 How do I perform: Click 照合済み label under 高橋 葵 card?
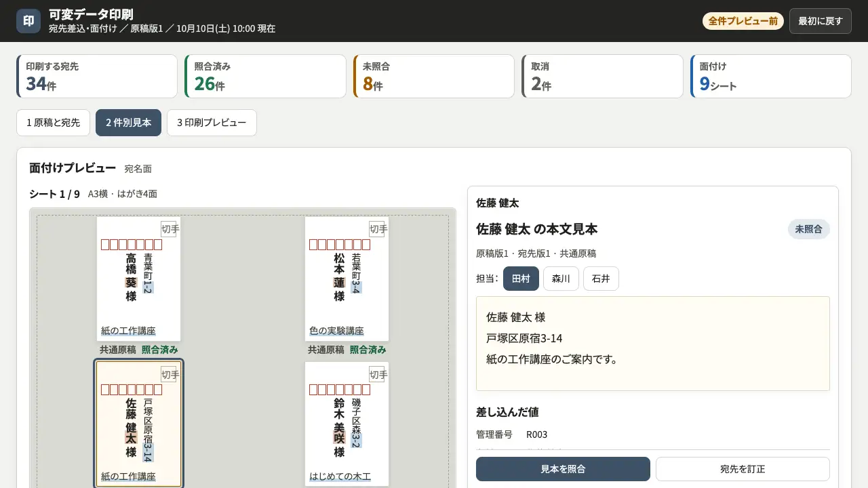click(x=160, y=350)
